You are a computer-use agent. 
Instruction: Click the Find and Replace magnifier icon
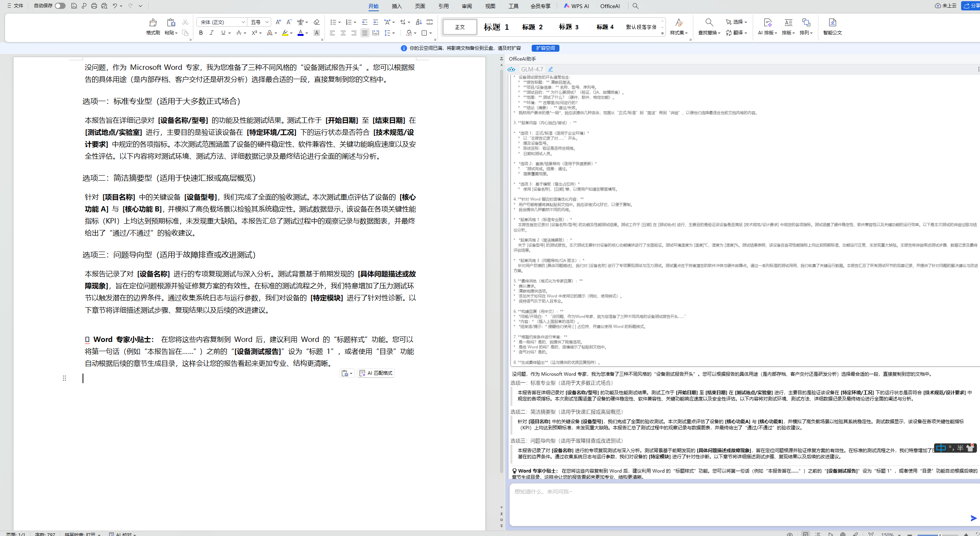709,23
